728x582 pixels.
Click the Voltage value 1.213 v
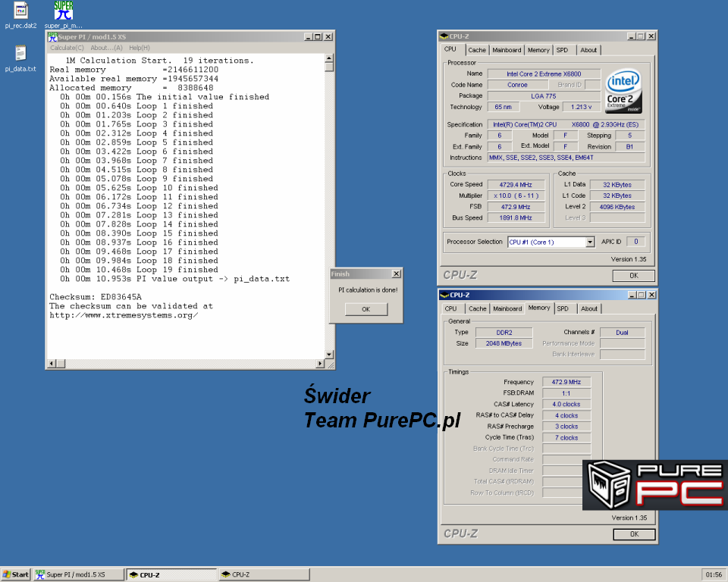[x=582, y=107]
